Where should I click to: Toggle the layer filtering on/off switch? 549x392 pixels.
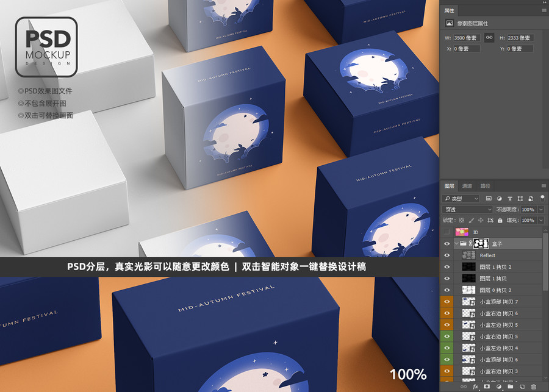pos(542,198)
